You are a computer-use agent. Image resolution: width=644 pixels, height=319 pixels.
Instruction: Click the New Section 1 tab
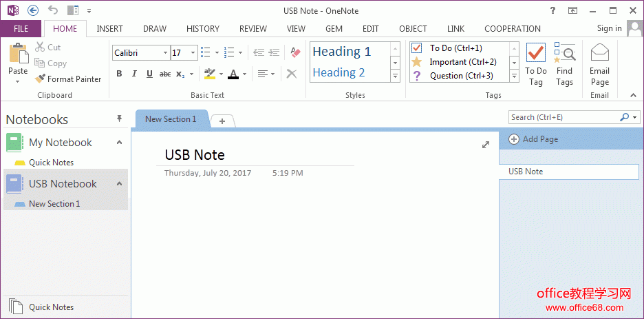click(171, 119)
